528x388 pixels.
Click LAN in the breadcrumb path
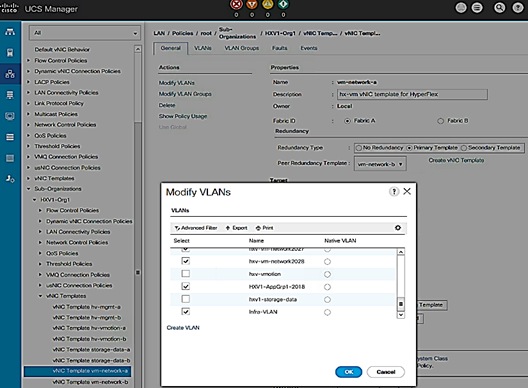pos(159,33)
